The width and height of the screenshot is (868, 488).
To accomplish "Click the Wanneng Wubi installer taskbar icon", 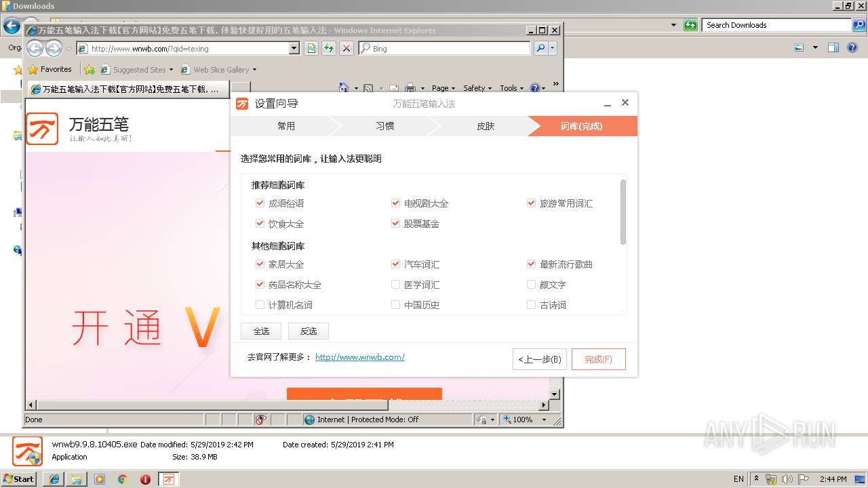I will [x=169, y=479].
